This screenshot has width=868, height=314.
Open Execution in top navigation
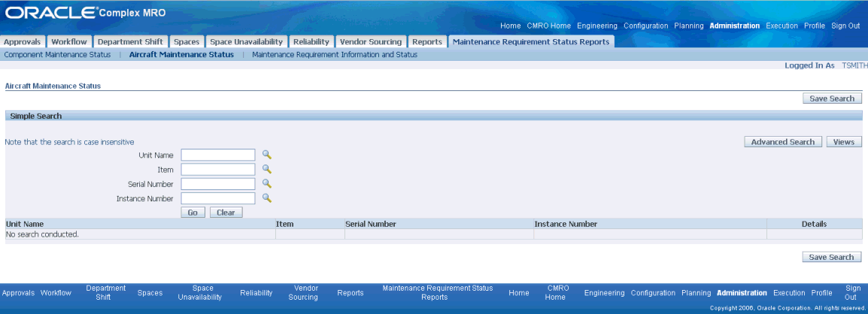pyautogui.click(x=782, y=26)
